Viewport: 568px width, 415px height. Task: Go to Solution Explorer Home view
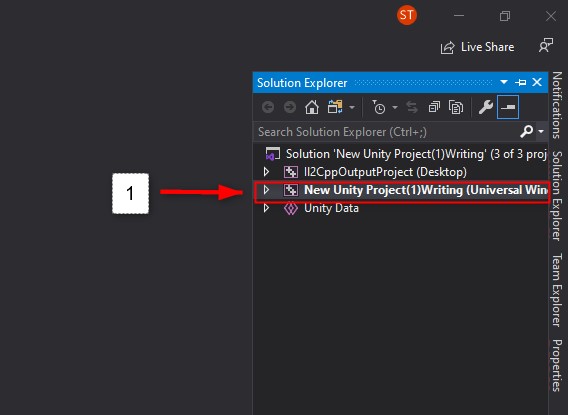pos(312,108)
